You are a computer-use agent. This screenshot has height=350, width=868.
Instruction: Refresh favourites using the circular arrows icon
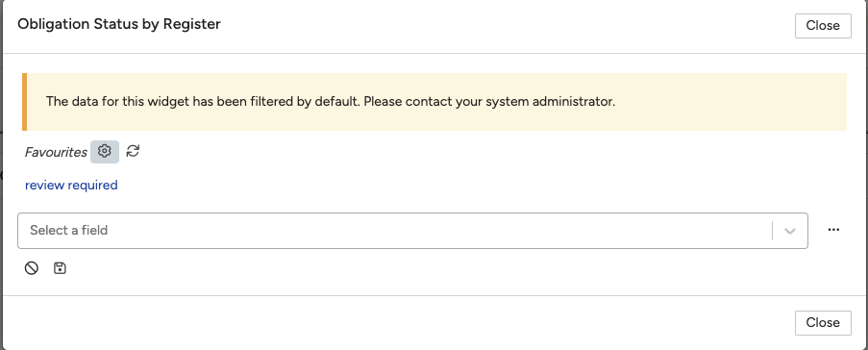click(133, 151)
